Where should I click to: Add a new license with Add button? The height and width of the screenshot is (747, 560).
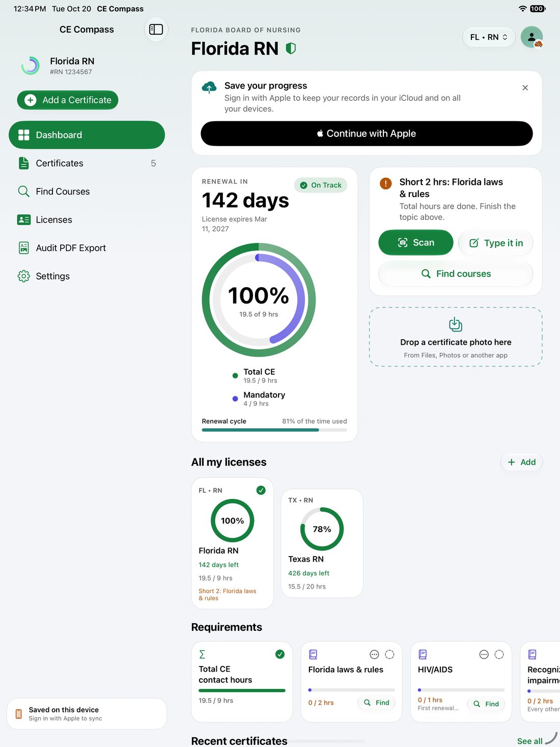tap(521, 462)
